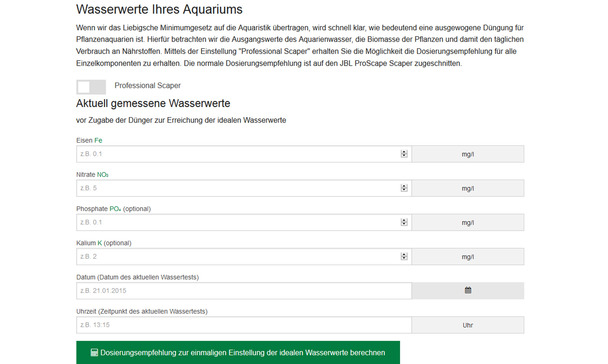Click the Uhr addon next to Uhrzeit
Image resolution: width=608 pixels, height=364 pixels.
point(468,325)
